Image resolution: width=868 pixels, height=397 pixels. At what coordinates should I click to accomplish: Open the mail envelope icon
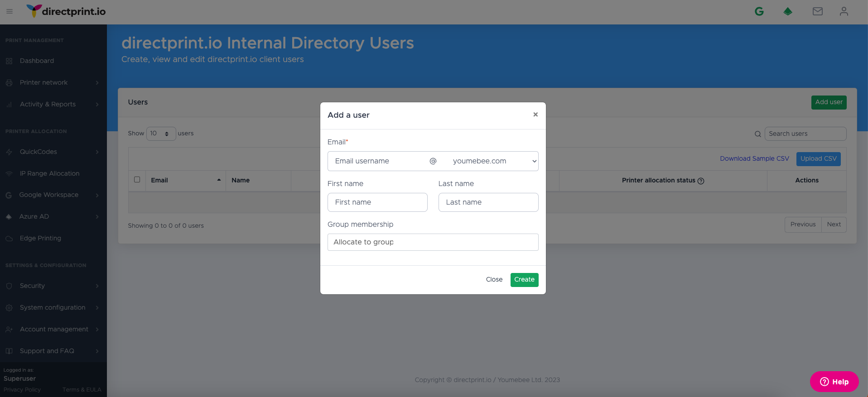[817, 12]
